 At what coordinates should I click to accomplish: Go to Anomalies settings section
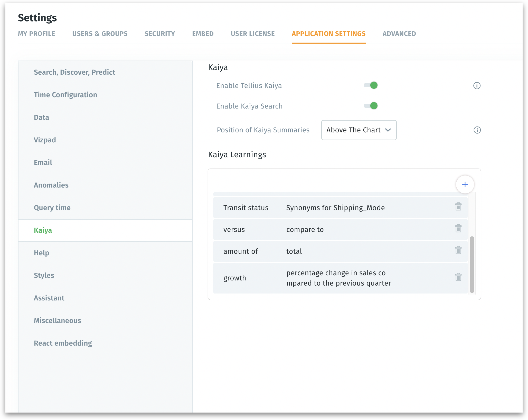coord(51,185)
